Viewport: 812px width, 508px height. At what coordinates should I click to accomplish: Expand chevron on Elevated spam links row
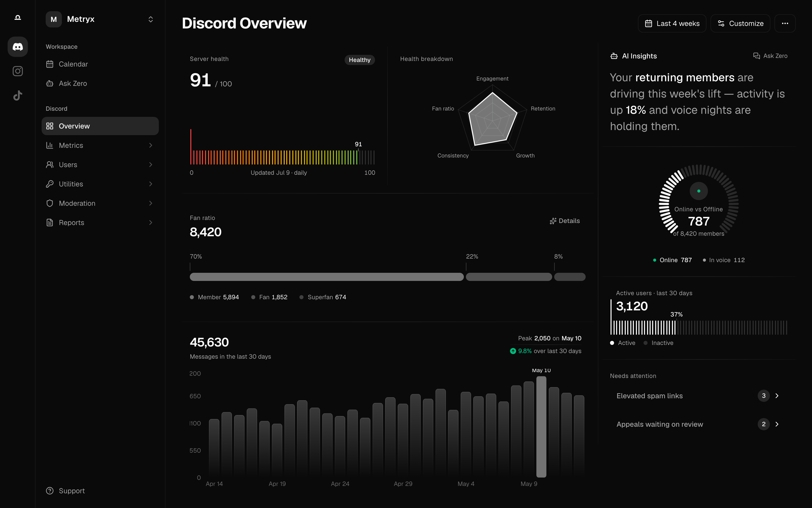pyautogui.click(x=777, y=396)
